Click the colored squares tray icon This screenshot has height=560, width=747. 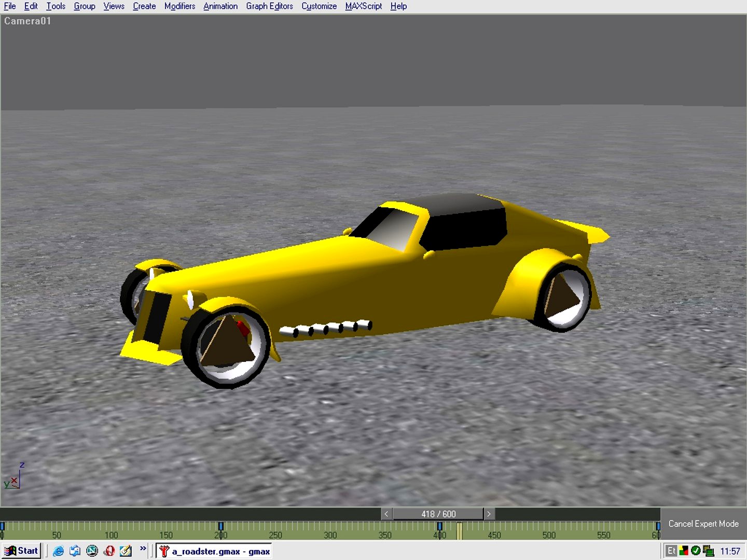[x=684, y=551]
